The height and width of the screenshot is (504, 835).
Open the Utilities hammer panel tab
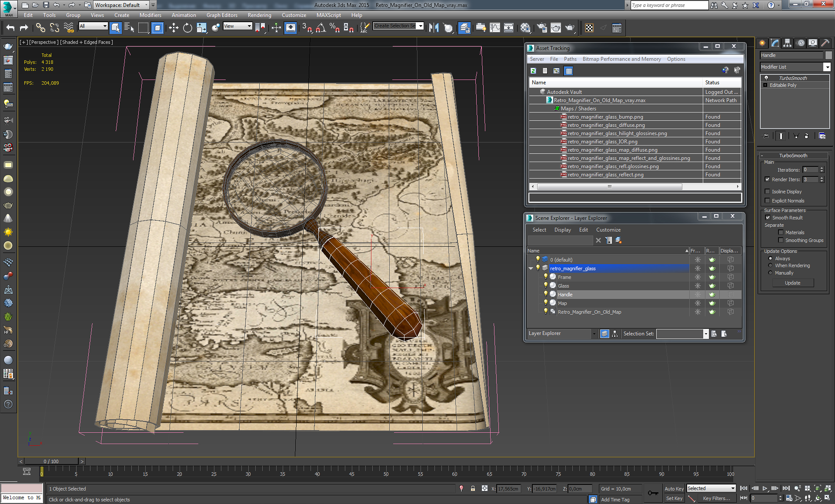click(x=825, y=43)
